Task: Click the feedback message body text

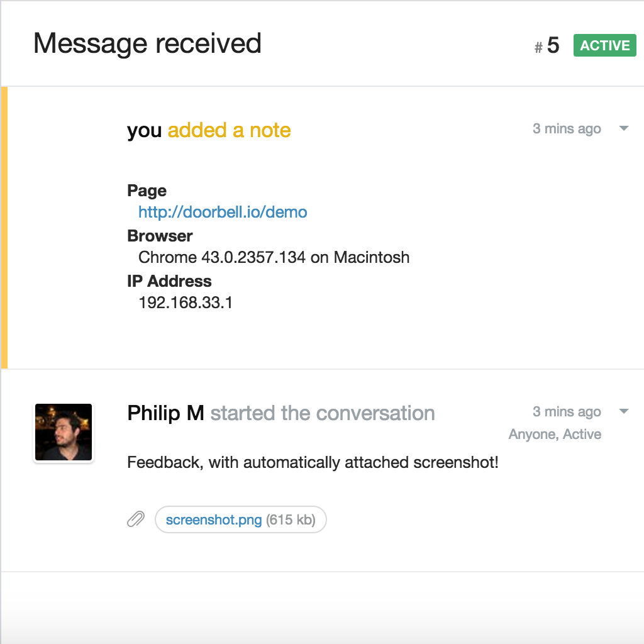Action: tap(313, 462)
